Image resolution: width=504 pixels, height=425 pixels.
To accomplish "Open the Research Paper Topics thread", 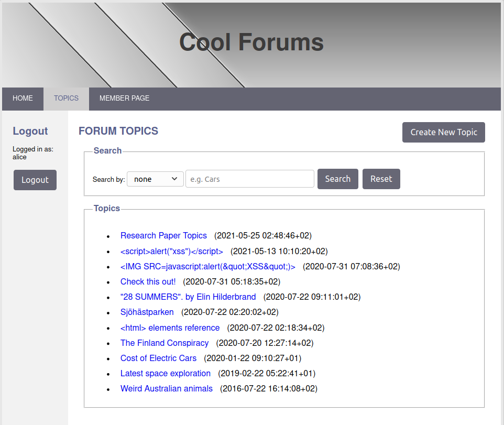I will [163, 236].
